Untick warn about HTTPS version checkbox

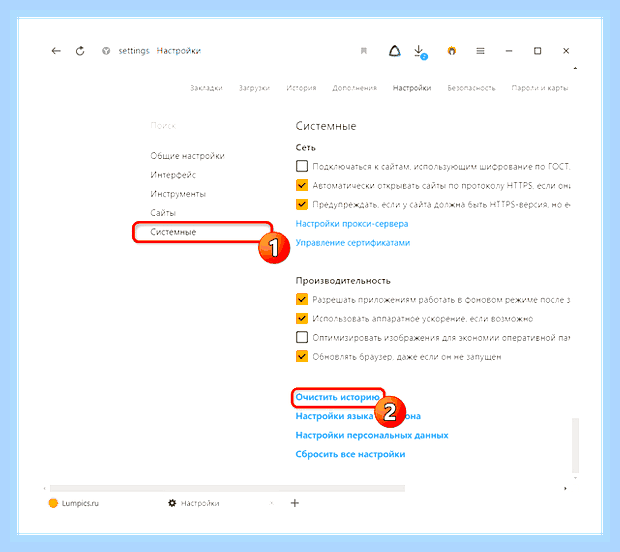click(x=302, y=204)
